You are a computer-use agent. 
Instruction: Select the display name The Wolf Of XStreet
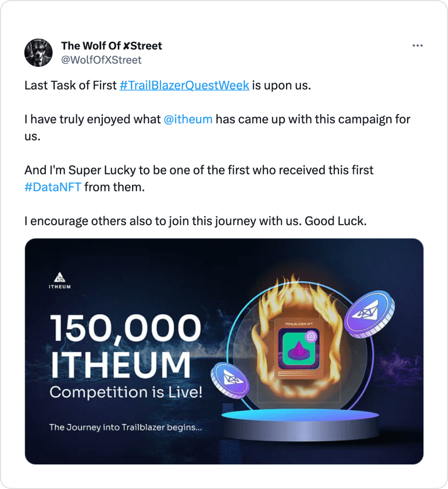coord(112,46)
